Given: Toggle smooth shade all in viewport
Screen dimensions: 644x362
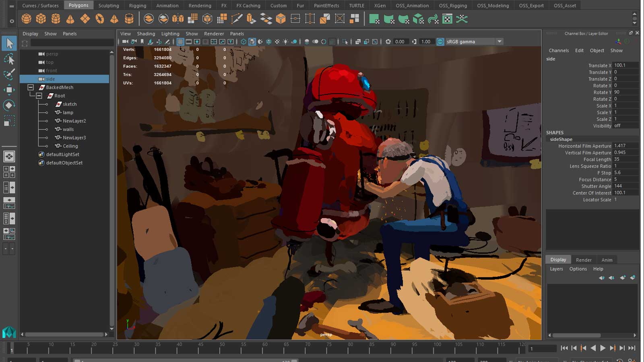Looking at the screenshot, I should pos(252,41).
